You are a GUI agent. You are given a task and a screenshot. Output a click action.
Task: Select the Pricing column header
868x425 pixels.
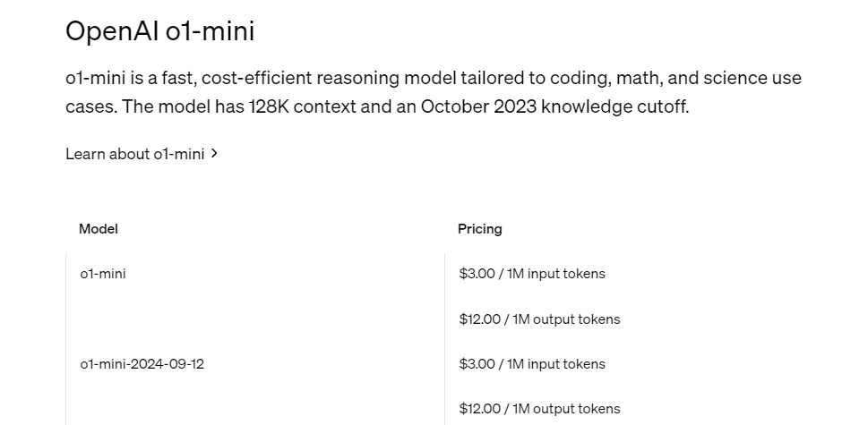point(480,229)
